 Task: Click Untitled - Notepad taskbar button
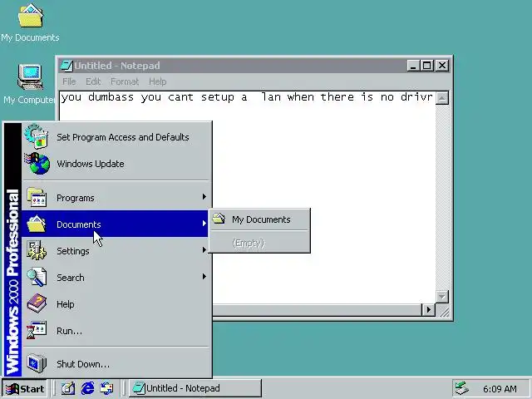(x=195, y=388)
